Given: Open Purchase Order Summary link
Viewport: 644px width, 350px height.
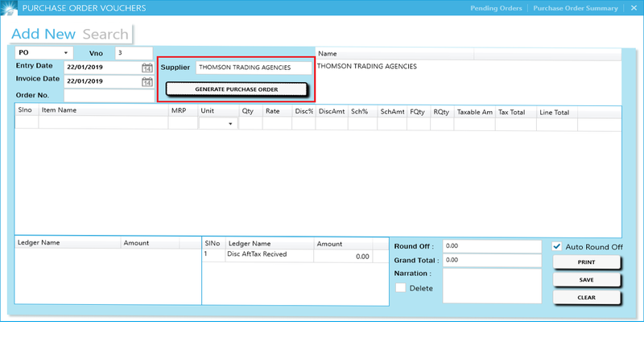Looking at the screenshot, I should pyautogui.click(x=575, y=8).
